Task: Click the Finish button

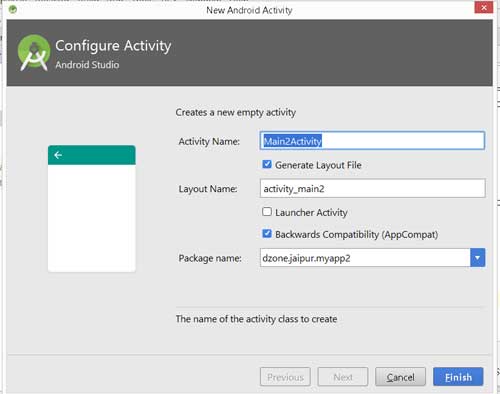Action: click(458, 377)
